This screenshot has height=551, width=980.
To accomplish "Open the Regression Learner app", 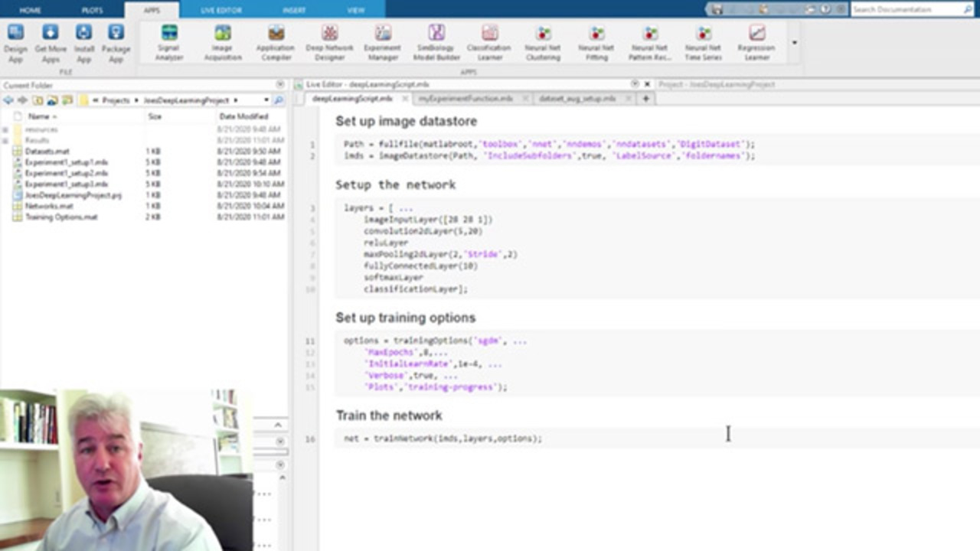I will pos(756,41).
